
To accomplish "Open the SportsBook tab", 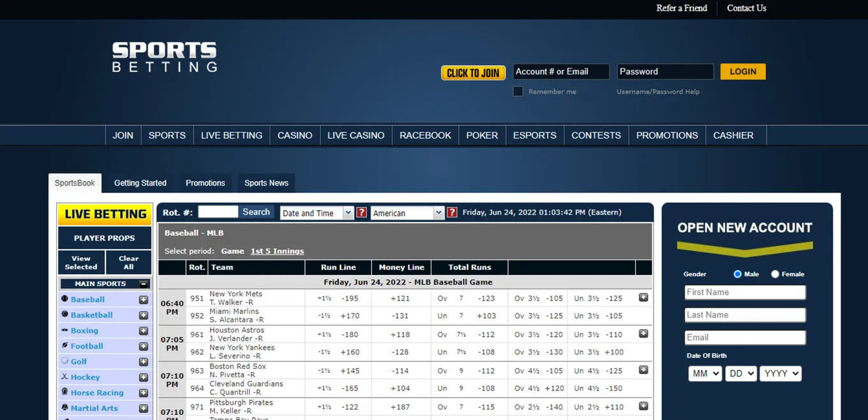I will (75, 183).
